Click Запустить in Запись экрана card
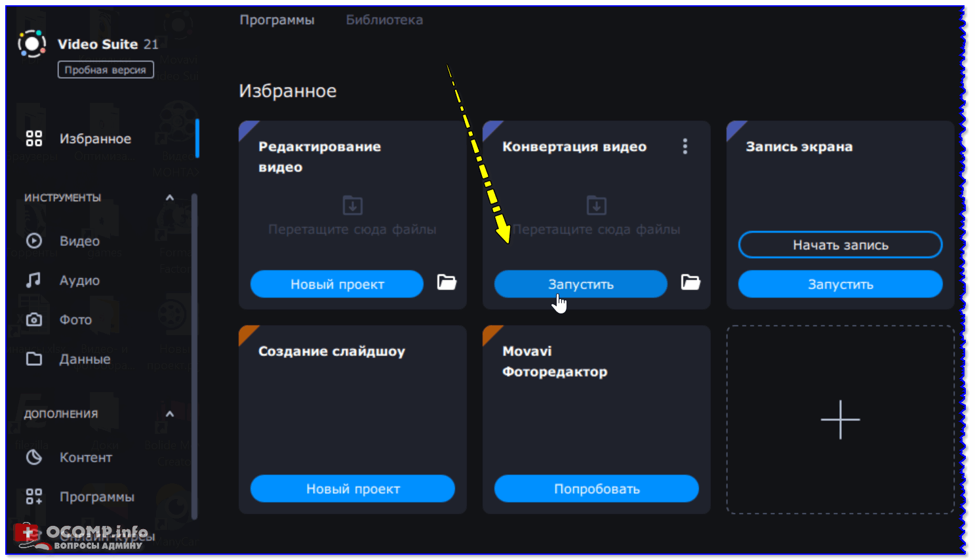This screenshot has width=975, height=560. (841, 284)
